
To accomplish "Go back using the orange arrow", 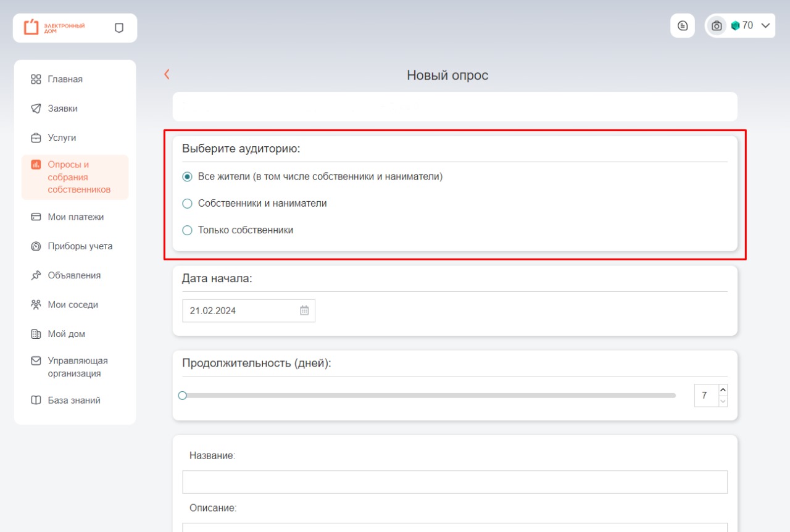I will click(x=167, y=75).
